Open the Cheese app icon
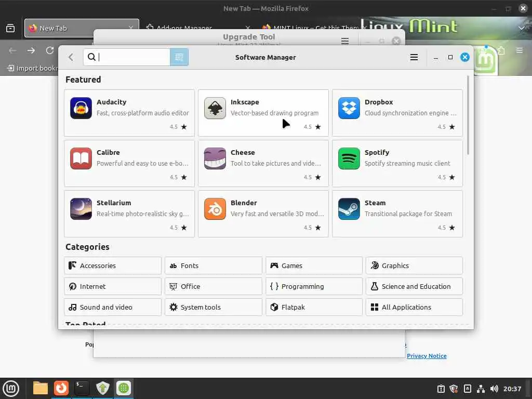532x399 pixels. pos(215,158)
